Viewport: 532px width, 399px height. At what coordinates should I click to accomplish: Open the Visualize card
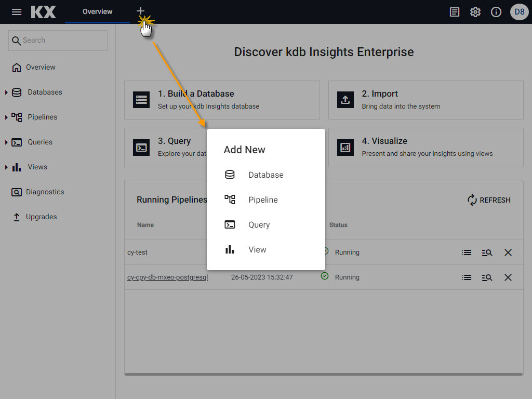click(x=426, y=147)
